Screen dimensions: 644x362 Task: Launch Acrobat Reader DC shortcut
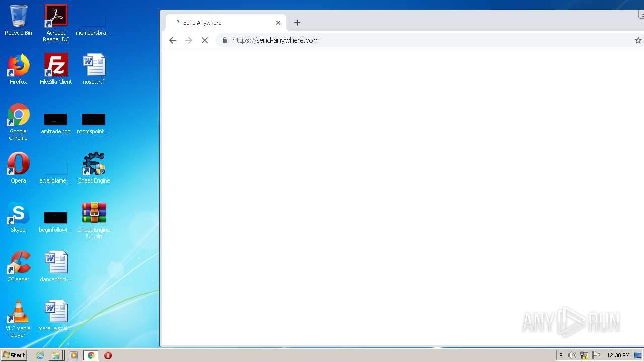tap(56, 23)
